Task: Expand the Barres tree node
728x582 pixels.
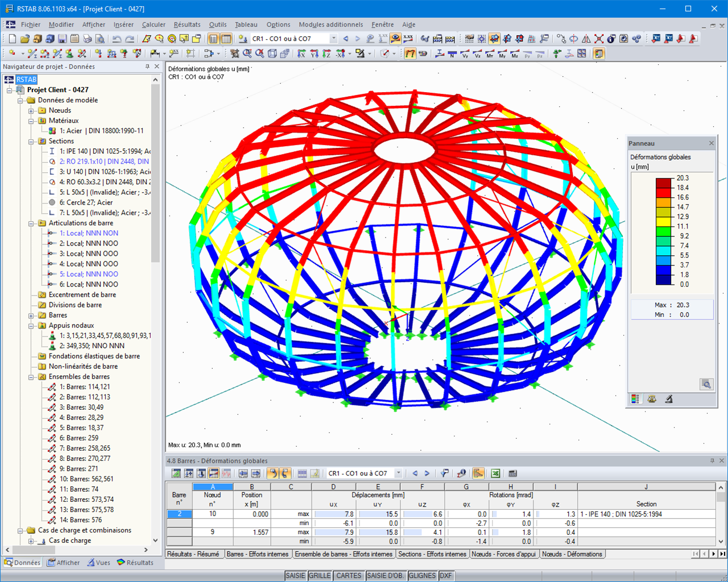Action: (x=32, y=315)
